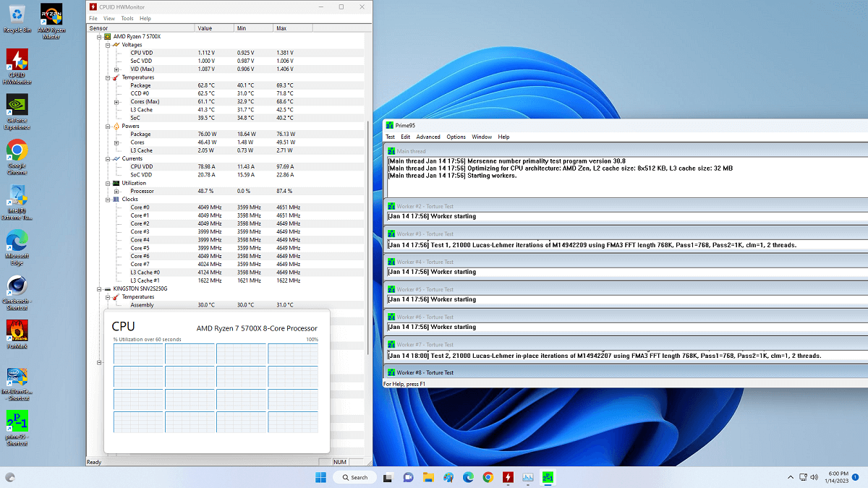
Task: Open the Tools menu in HWMonitor
Action: tap(127, 18)
